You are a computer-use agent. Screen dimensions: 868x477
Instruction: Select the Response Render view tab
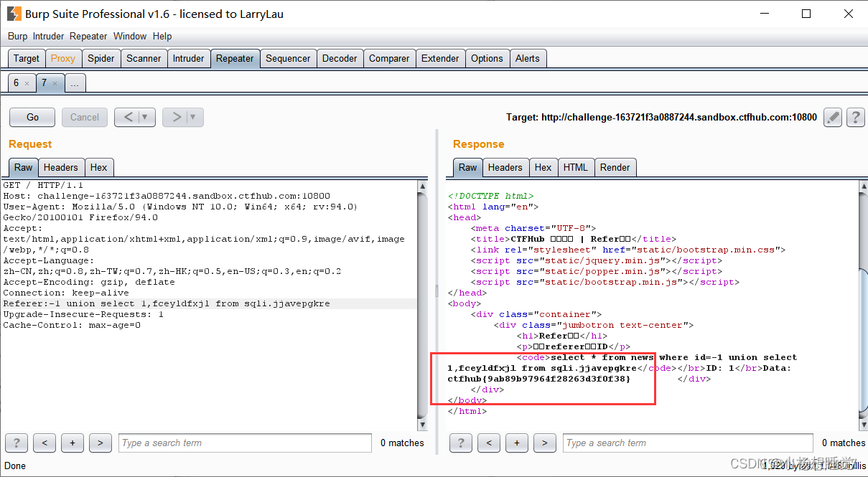pos(615,167)
